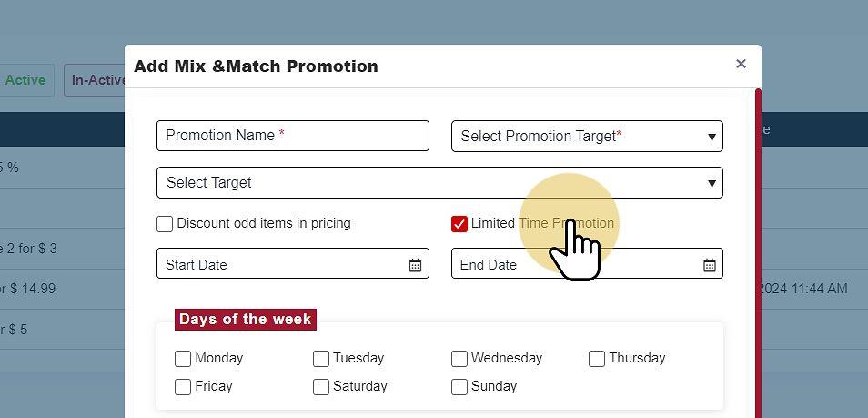This screenshot has width=868, height=418.
Task: Uncheck Limited Time Promotion checkbox
Action: [x=459, y=224]
